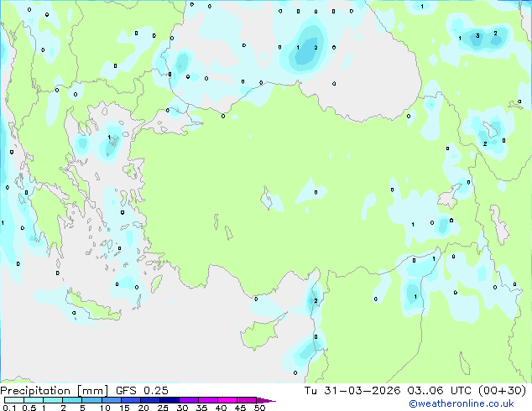This screenshot has height=411, width=532.
Task: Click the over-50 arrow tip of legend
Action: tap(266, 400)
